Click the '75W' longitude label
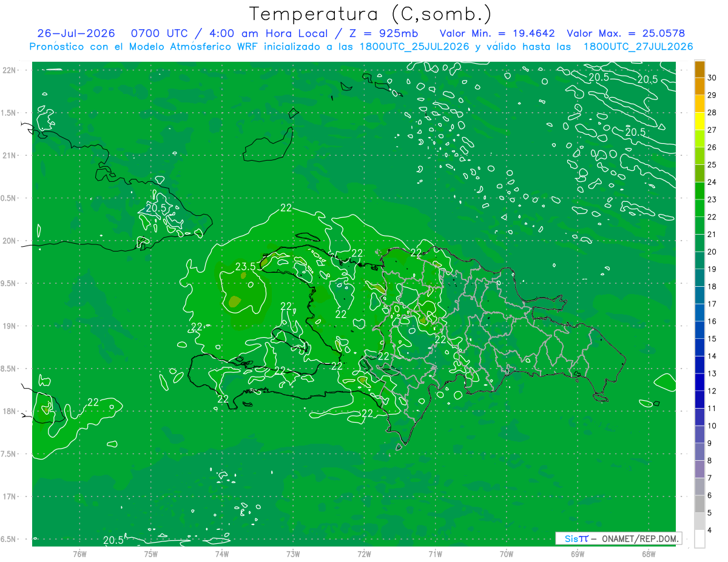The height and width of the screenshot is (562, 728). 151,554
